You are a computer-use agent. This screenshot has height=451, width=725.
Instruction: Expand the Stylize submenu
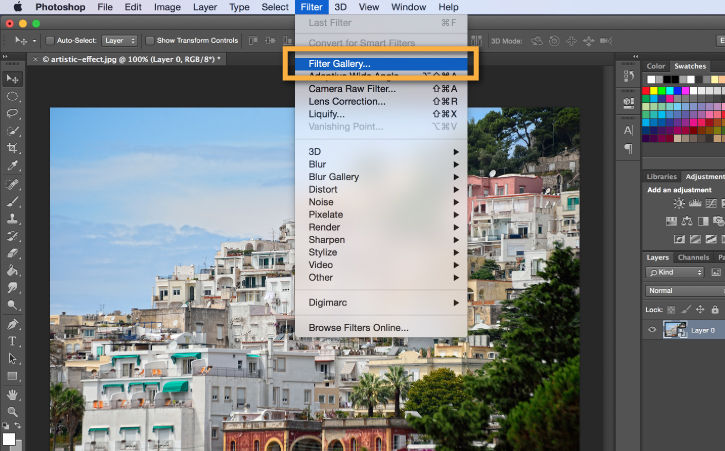381,252
